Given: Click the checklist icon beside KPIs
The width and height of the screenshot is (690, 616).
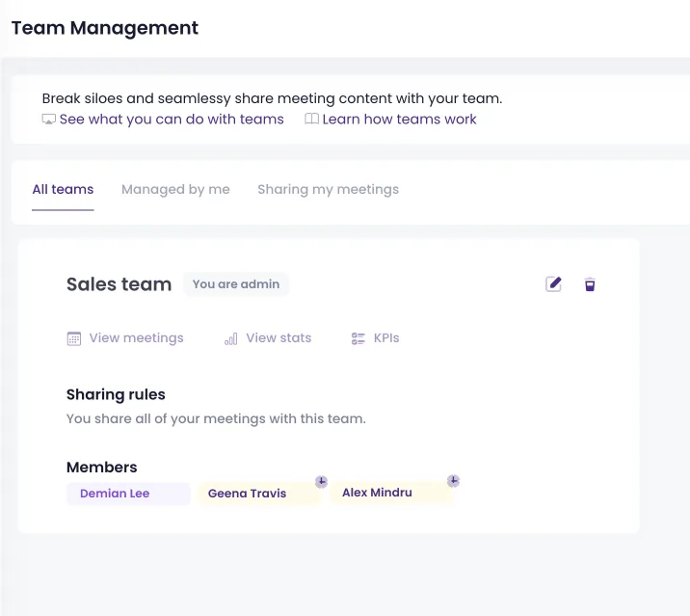Looking at the screenshot, I should [358, 338].
